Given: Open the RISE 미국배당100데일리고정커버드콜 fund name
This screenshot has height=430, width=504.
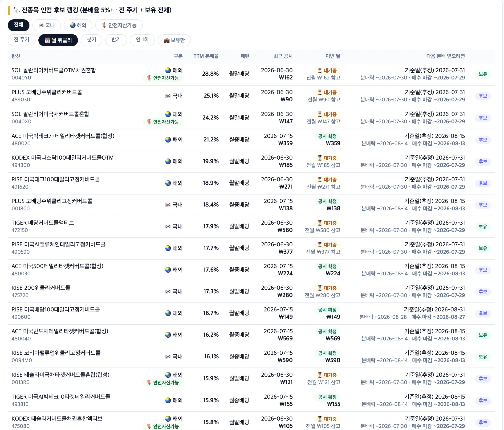Looking at the screenshot, I should 56,310.
